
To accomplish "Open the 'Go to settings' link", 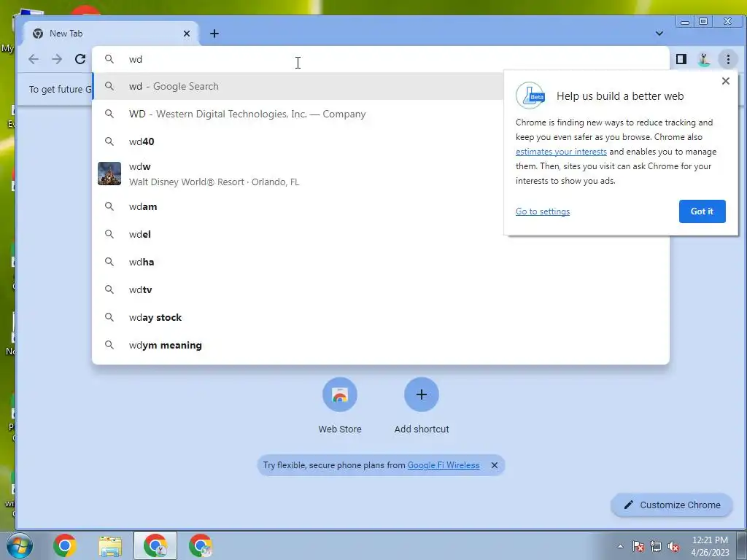I will pos(543,211).
